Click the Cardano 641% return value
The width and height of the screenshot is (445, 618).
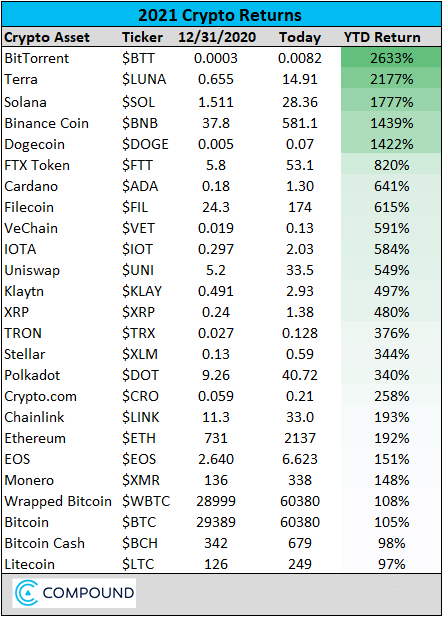coord(391,186)
